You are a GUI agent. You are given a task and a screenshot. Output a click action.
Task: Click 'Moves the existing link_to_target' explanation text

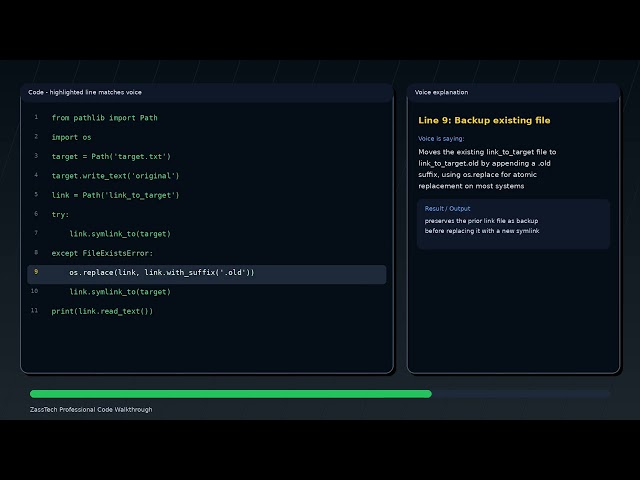[x=487, y=169]
